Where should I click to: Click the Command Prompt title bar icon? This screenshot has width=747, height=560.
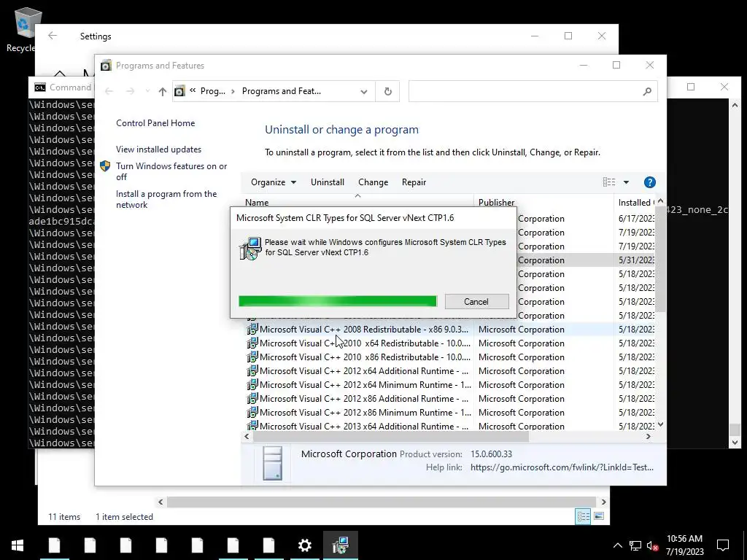40,87
